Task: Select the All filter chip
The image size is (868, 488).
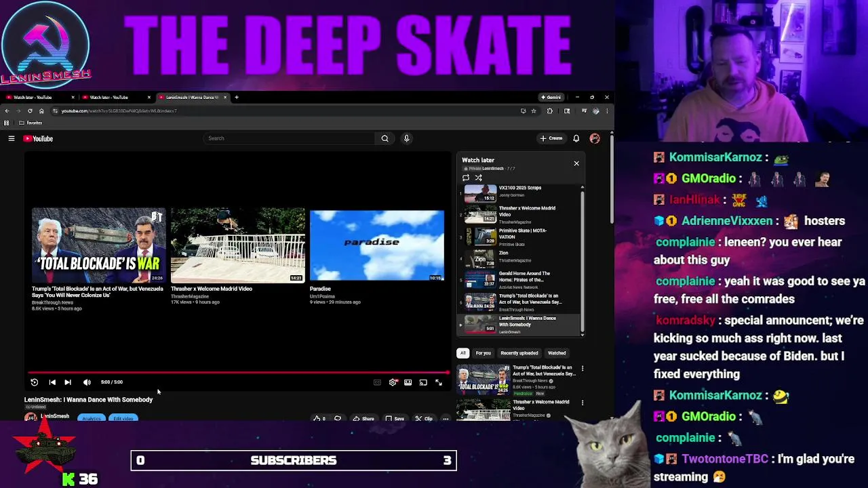Action: 463,353
